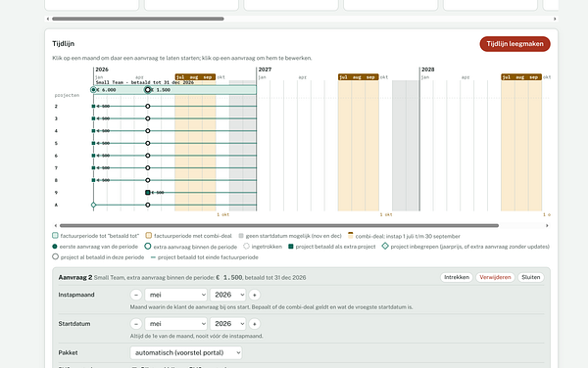
Task: Click the open circle on project 6's row
Action: (148, 156)
